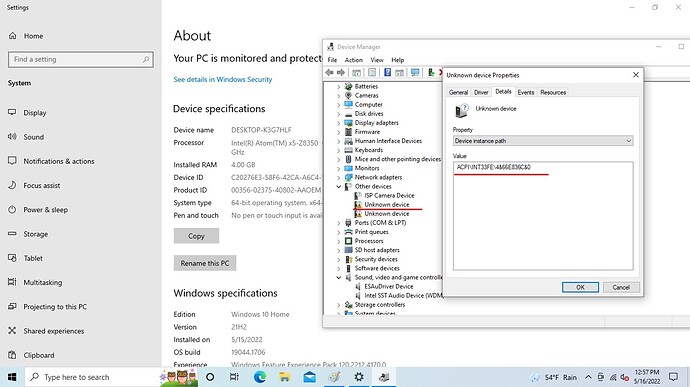The image size is (690, 387).
Task: Select ISP Camera Device in the tree
Action: pyautogui.click(x=389, y=195)
